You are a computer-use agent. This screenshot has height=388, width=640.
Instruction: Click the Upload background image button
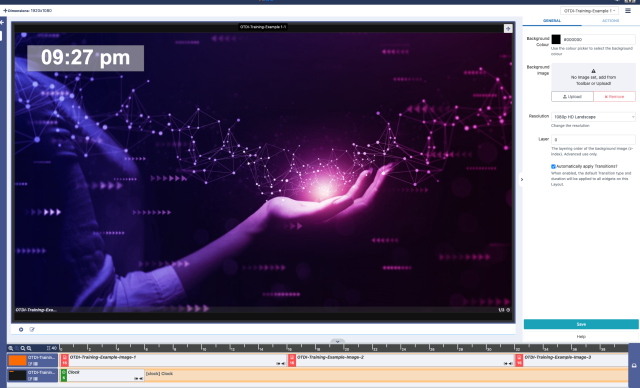[x=572, y=97]
